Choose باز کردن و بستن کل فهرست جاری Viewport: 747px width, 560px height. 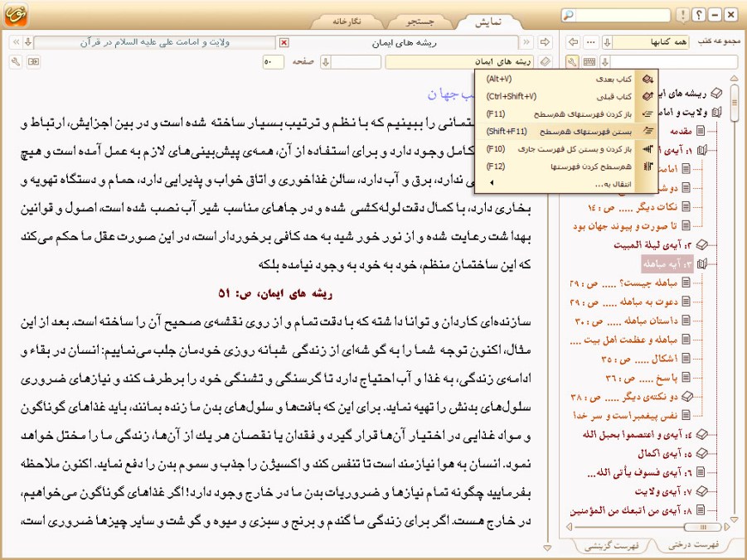coord(567,149)
